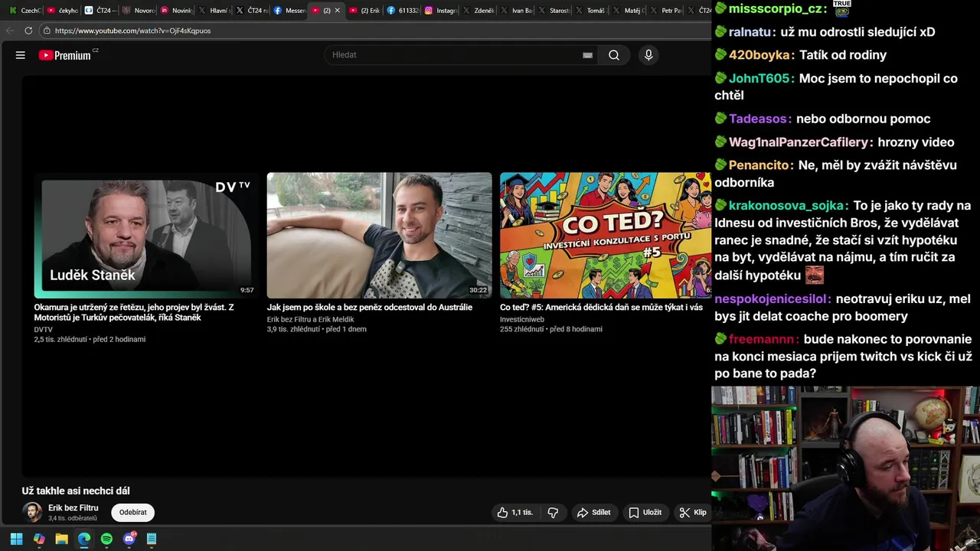Open Spotify from the taskbar
Image resolution: width=980 pixels, height=551 pixels.
tap(106, 539)
